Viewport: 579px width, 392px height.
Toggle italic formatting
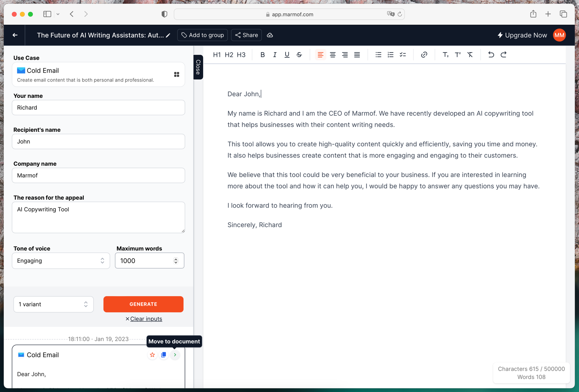tap(275, 55)
